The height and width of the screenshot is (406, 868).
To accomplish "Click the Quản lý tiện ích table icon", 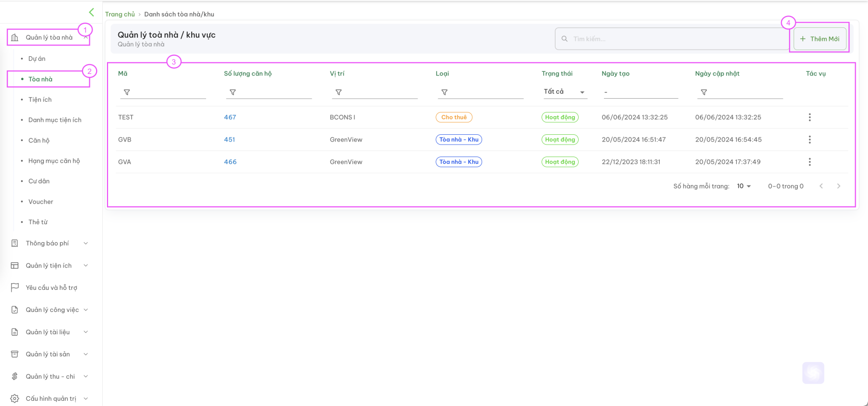I will (x=14, y=266).
